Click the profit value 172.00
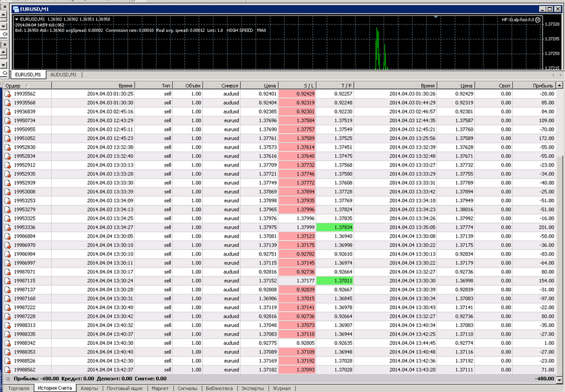Viewport: 565px width, 392px height. (546, 139)
